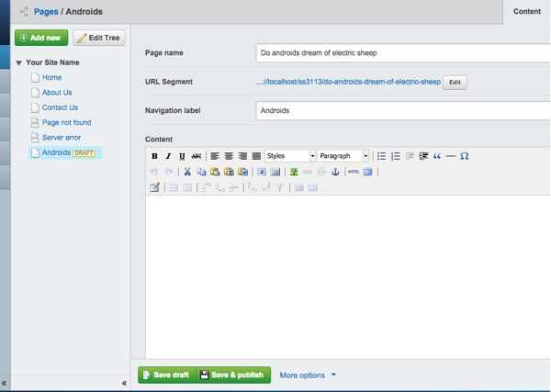The image size is (551, 392).
Task: Click the cut scissors icon
Action: [x=187, y=172]
